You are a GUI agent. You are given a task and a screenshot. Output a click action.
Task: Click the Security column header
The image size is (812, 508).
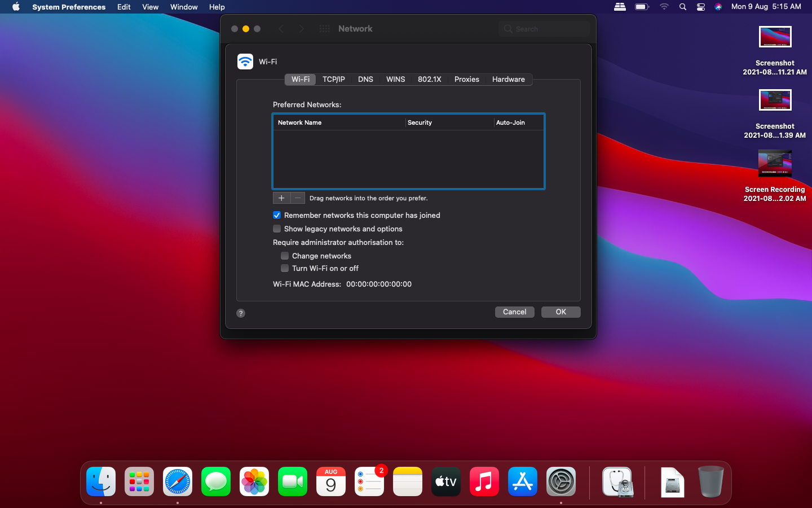coord(449,122)
